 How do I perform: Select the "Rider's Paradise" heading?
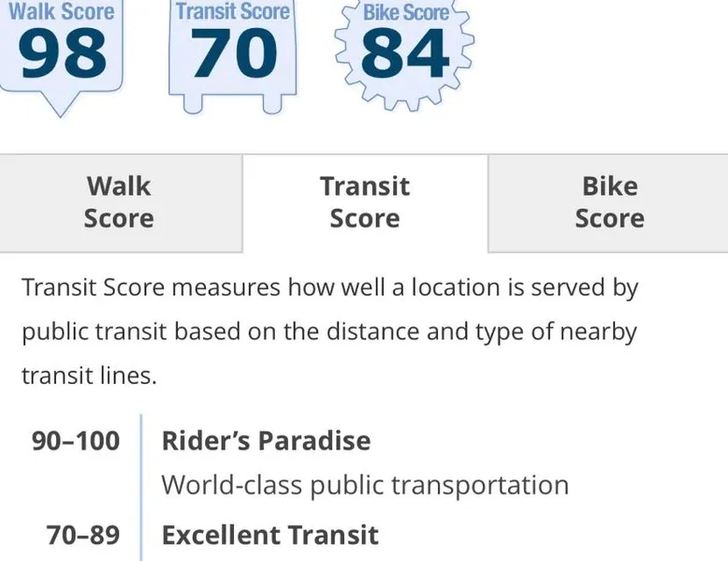tap(266, 440)
